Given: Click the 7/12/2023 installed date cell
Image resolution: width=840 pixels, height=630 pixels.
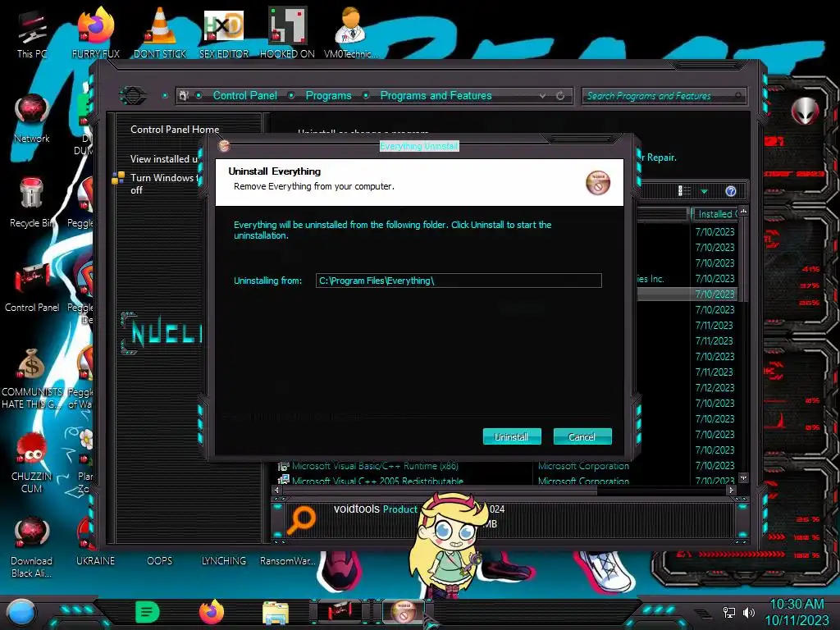Looking at the screenshot, I should coord(714,388).
